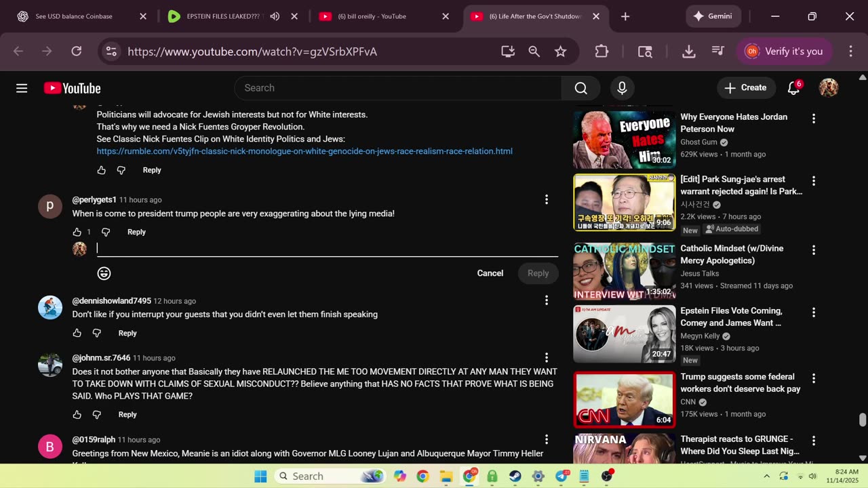Open options for Epstein Files Vote video

pos(814,312)
